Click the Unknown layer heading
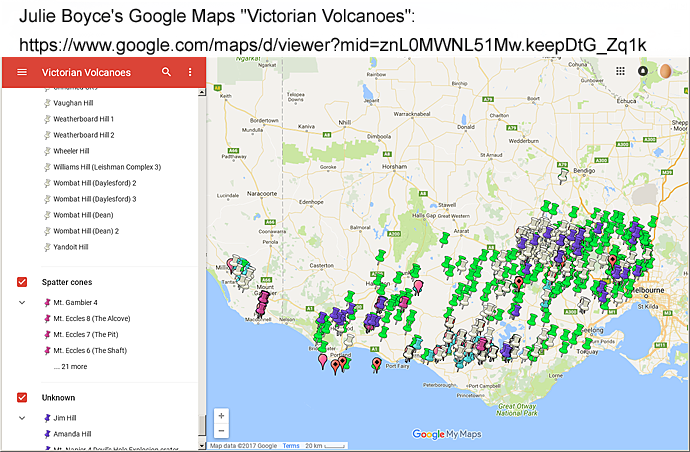The width and height of the screenshot is (690, 452). click(x=58, y=398)
